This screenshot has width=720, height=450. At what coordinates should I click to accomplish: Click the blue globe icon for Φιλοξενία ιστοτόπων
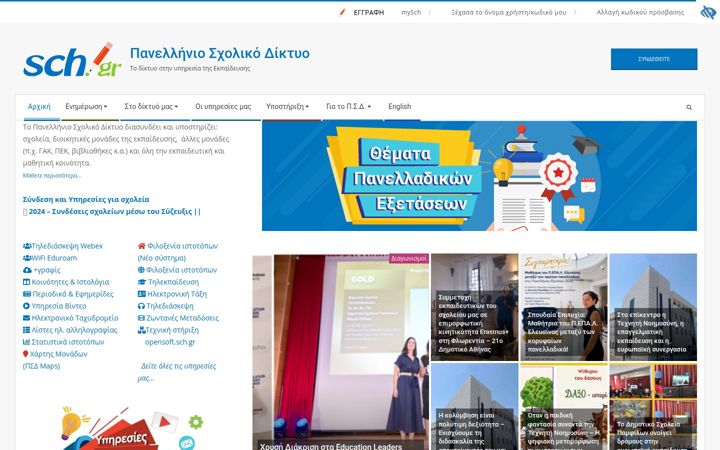pos(141,270)
